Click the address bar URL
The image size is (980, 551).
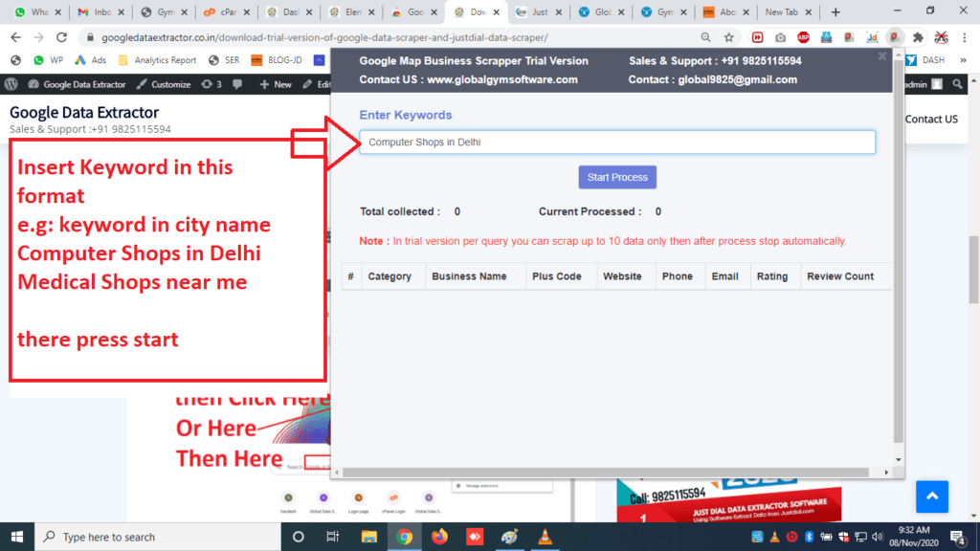324,37
